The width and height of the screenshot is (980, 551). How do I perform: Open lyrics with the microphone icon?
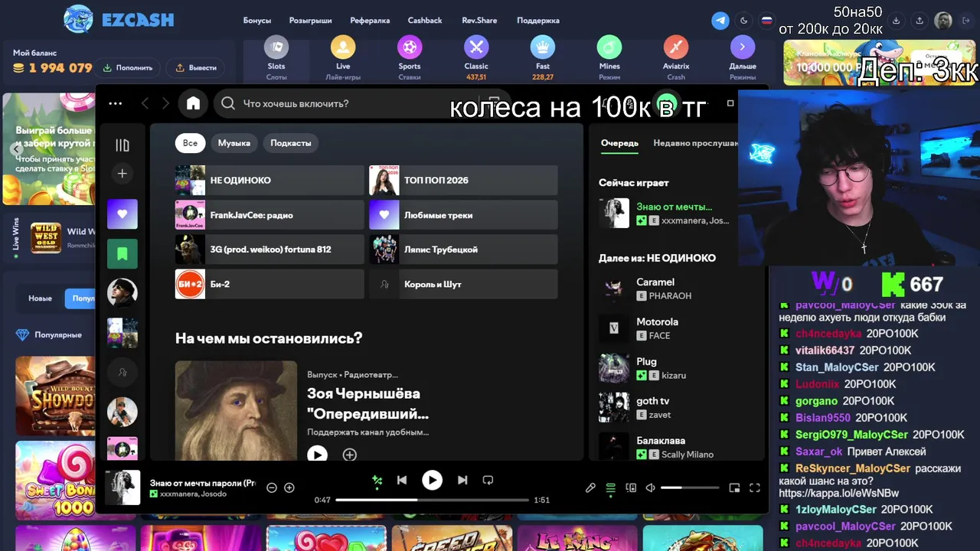tap(590, 487)
